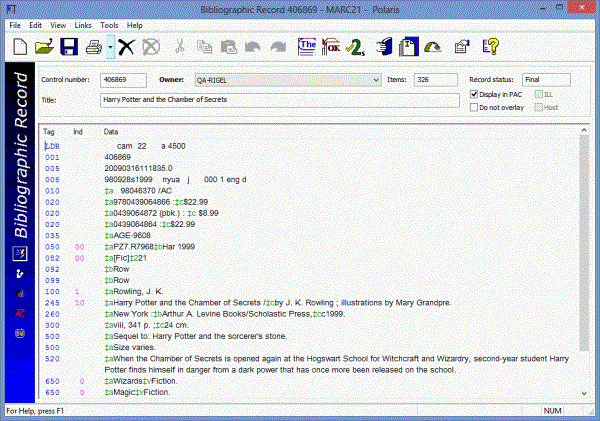
Task: Click the Record status field showing Final
Action: point(546,80)
